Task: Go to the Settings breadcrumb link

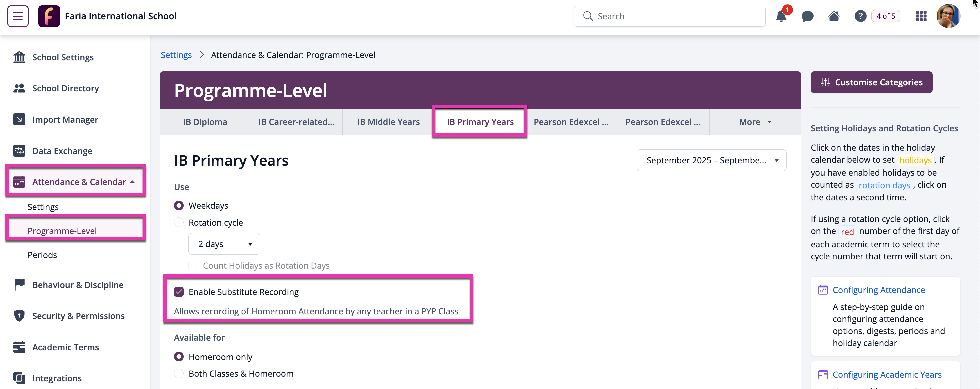Action: pyautogui.click(x=176, y=55)
